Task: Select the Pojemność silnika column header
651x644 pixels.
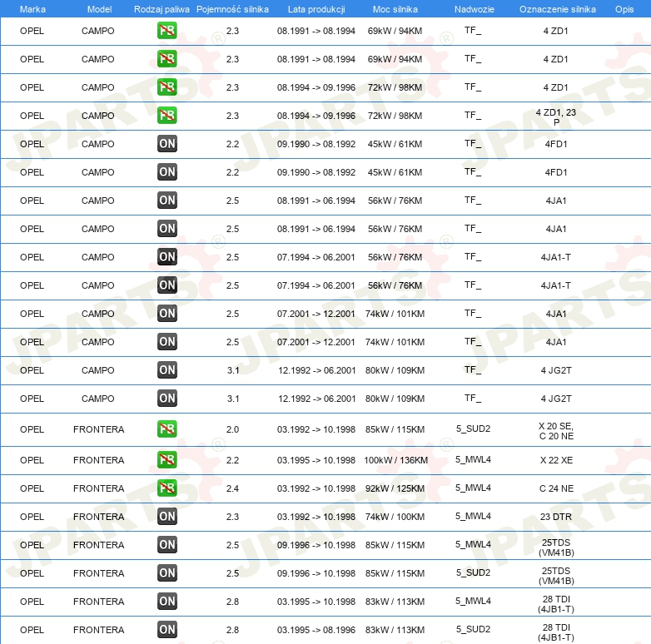Action: tap(232, 9)
